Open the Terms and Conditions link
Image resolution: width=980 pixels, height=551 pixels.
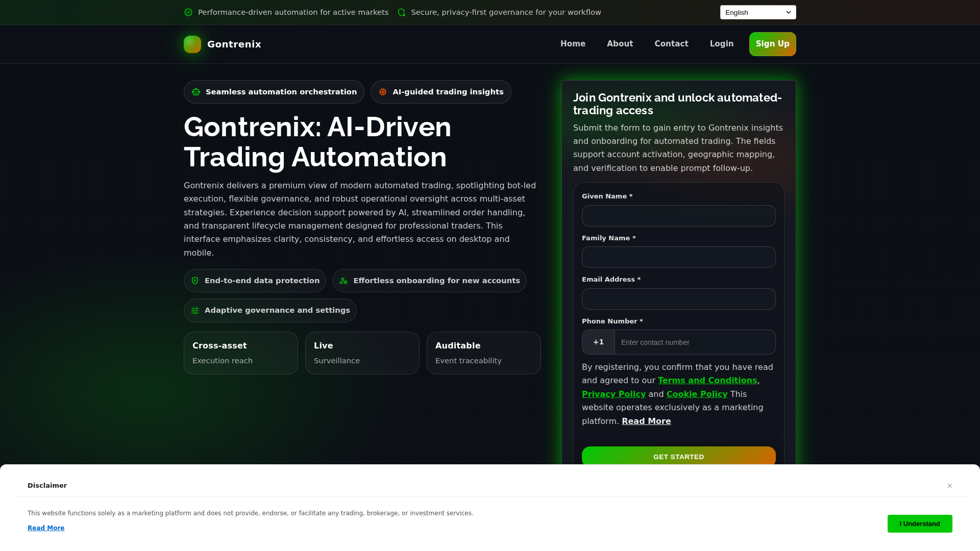point(707,381)
